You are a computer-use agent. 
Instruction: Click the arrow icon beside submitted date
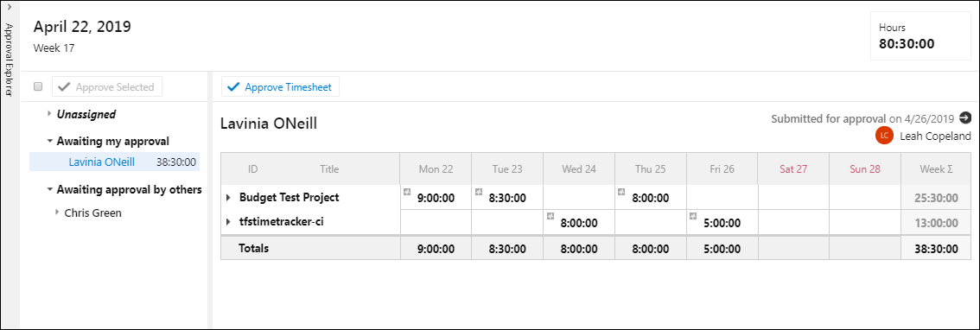pyautogui.click(x=965, y=117)
